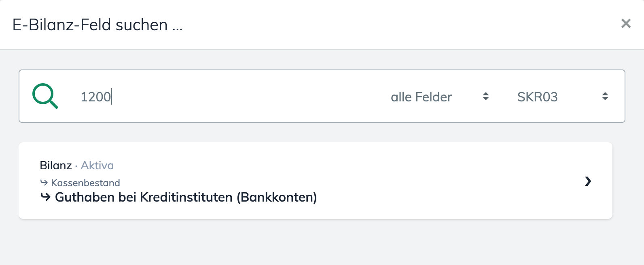Click the X icon to close the dialog
Screen dimensions: 644x265
(626, 24)
